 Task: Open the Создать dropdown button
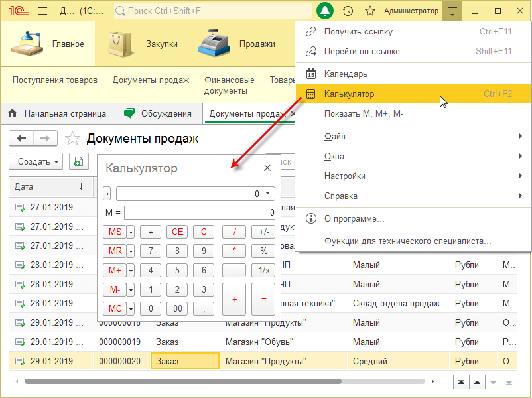coord(36,161)
